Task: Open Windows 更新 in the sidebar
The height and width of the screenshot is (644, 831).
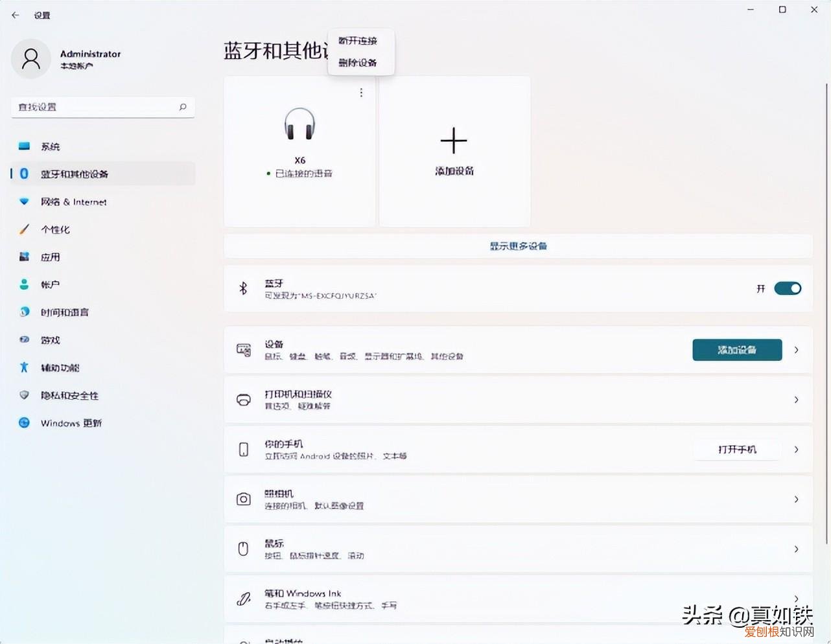Action: click(103, 423)
